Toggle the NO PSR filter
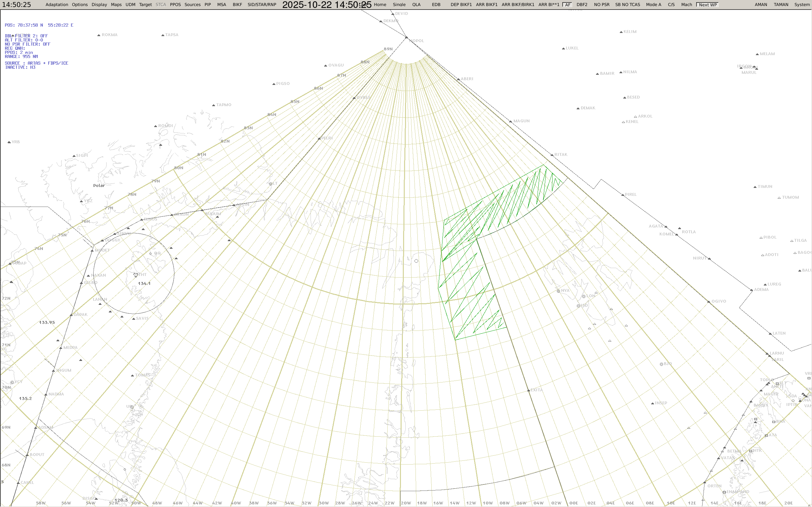 coord(601,5)
